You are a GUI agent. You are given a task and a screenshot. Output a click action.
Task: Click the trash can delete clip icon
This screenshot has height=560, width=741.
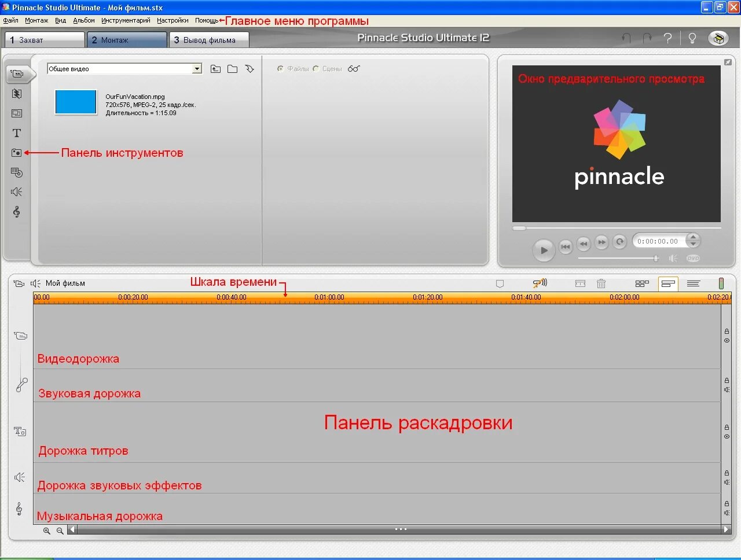tap(601, 283)
